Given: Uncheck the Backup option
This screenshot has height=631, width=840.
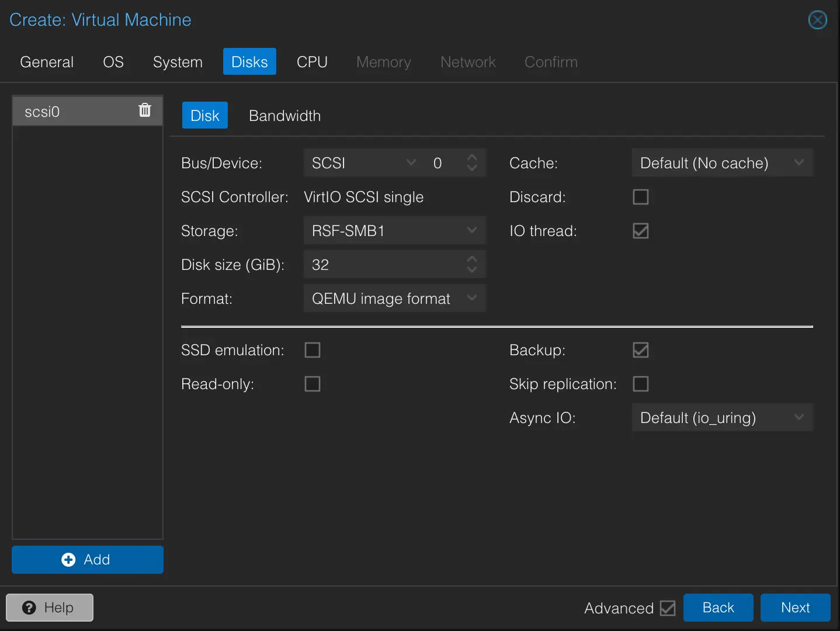Looking at the screenshot, I should (x=640, y=350).
